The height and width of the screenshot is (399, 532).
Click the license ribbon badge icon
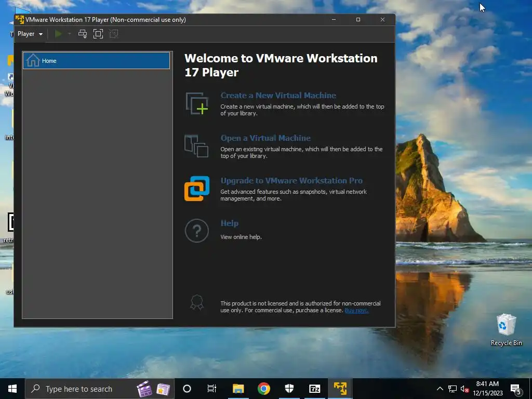(x=197, y=302)
